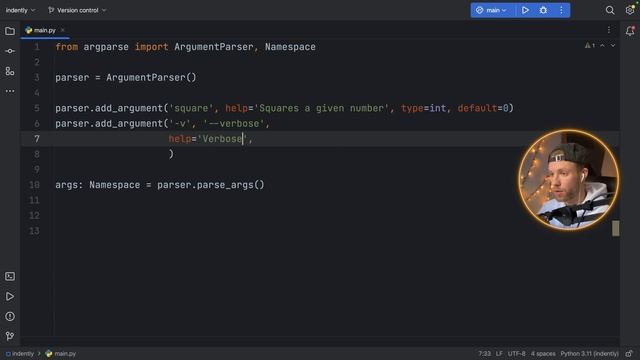Screen dimensions: 640x360
Task: Select Python 3.11 interpreter widget
Action: (x=589, y=353)
